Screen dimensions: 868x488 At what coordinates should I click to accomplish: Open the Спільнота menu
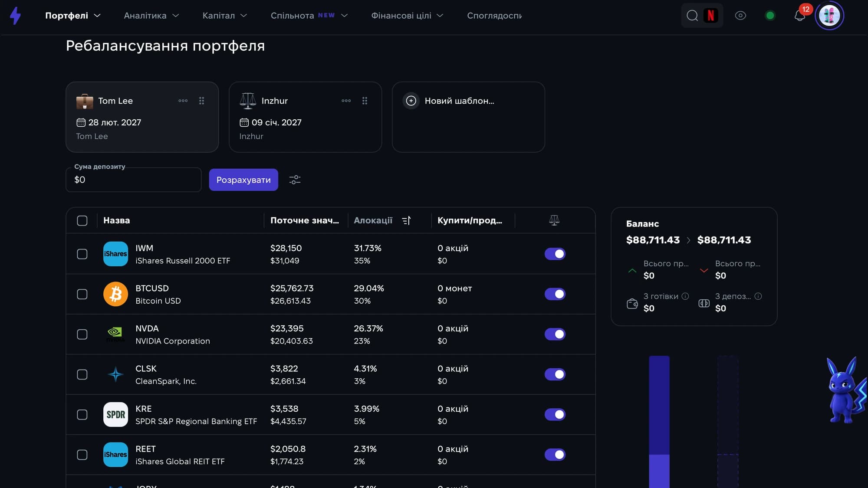pyautogui.click(x=309, y=16)
